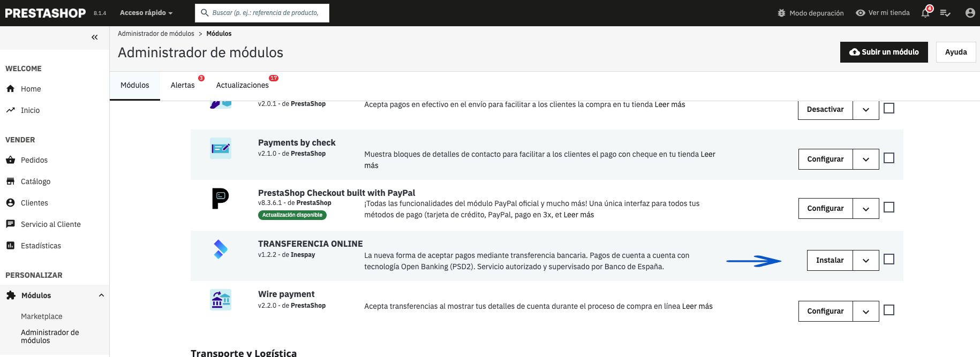Open the pending tasks checklist icon
Viewport: 980px width, 357px height.
(x=945, y=13)
